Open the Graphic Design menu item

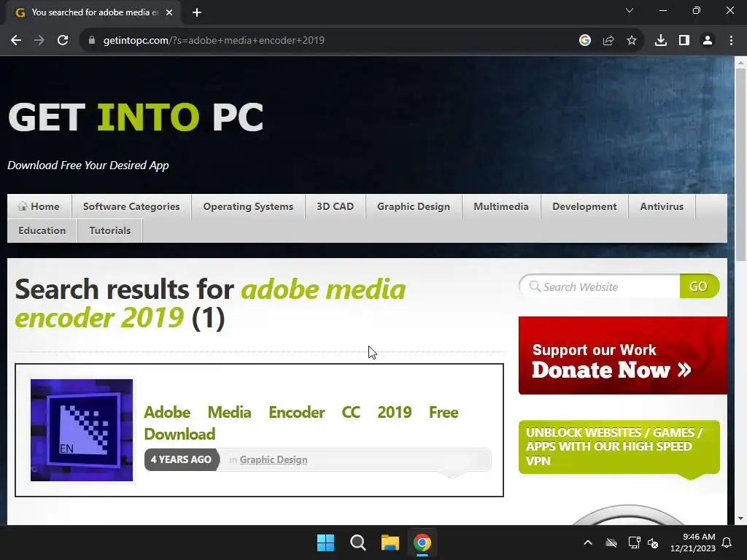pos(414,206)
